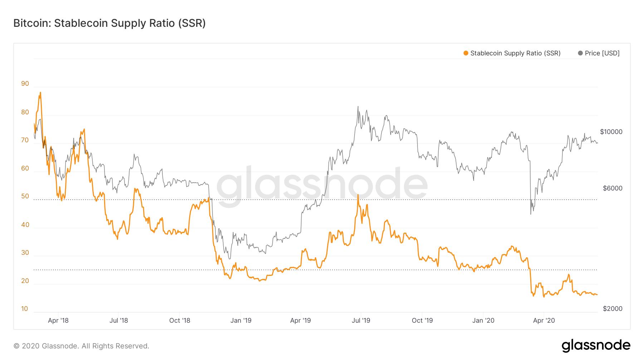This screenshot has height=362, width=644.
Task: Click the glassnode watermark in the chart center
Action: [322, 186]
